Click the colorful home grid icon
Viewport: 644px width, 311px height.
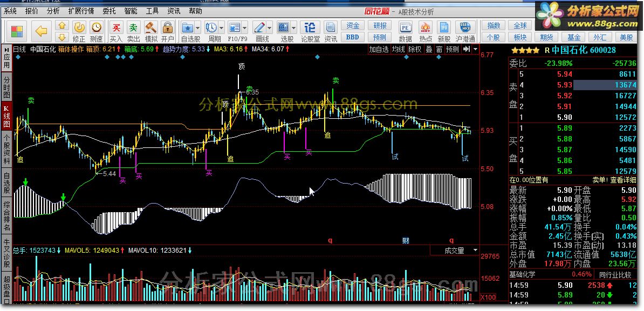[17, 31]
